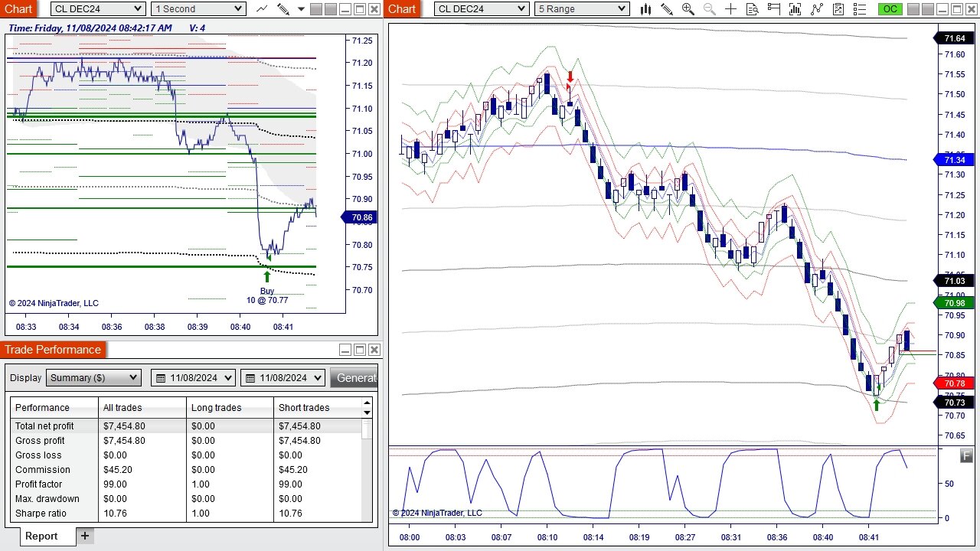Open calendar icon for start date 11/08/2024
Screen dimensions: 980x551
point(162,377)
